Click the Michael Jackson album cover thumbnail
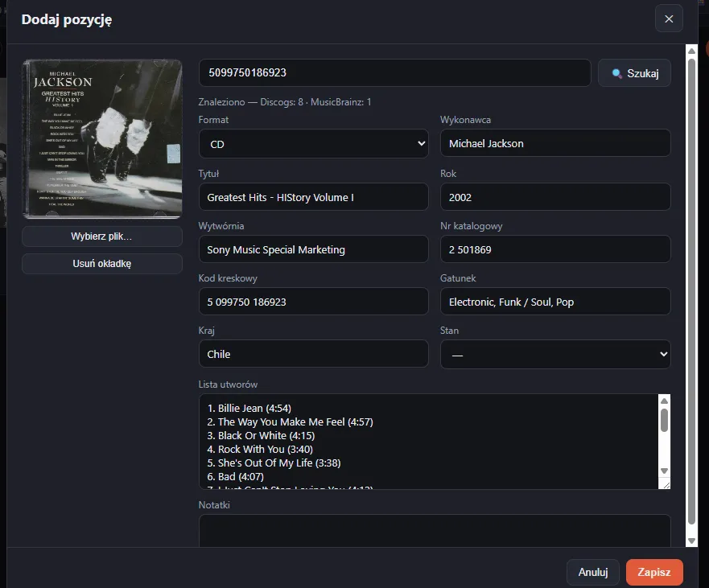This screenshot has width=709, height=588. pyautogui.click(x=102, y=138)
